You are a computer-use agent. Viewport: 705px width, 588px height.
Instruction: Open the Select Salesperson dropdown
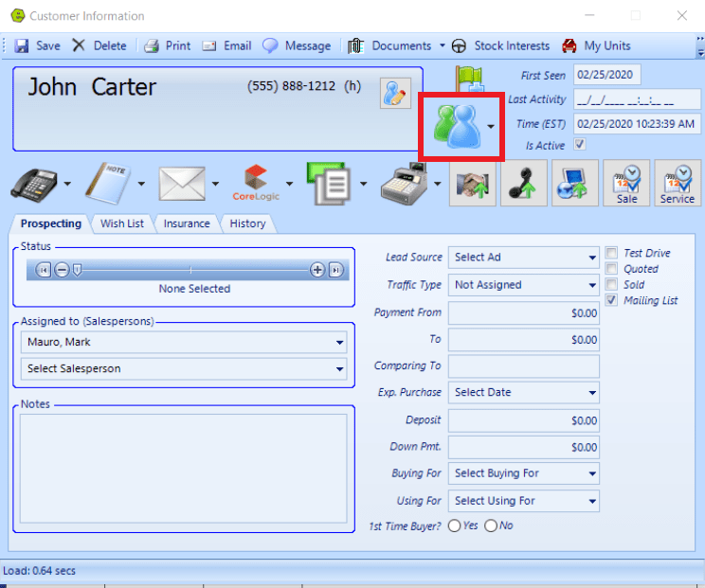click(184, 368)
